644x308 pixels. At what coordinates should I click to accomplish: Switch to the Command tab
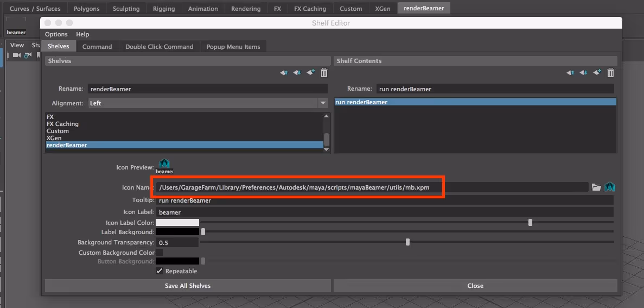click(97, 47)
